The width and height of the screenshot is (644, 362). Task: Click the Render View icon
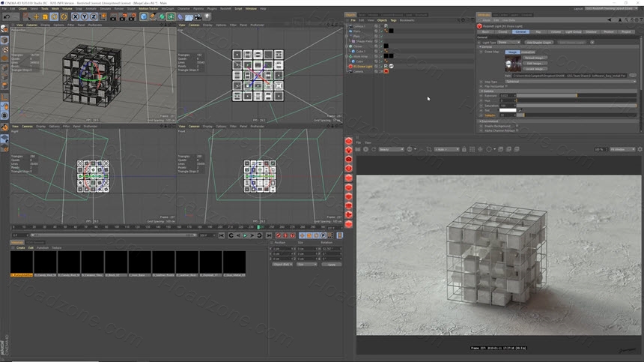click(x=113, y=16)
